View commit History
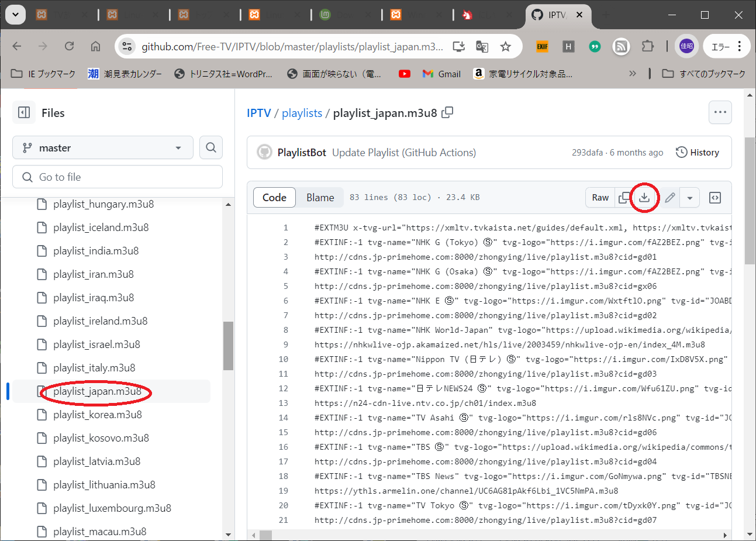The width and height of the screenshot is (756, 541). [x=698, y=153]
